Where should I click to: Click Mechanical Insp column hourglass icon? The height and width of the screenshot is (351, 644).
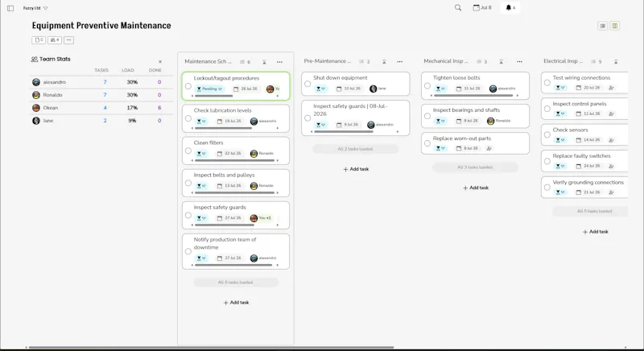point(501,61)
